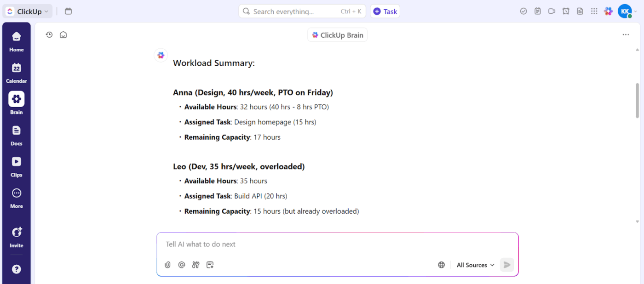Open Clips in the sidebar
644x284 pixels.
pyautogui.click(x=17, y=166)
